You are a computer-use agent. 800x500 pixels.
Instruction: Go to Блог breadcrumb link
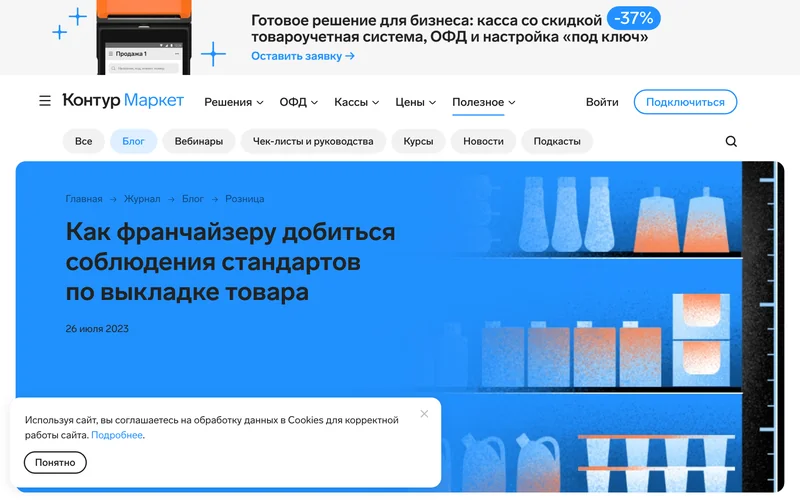[x=193, y=199]
